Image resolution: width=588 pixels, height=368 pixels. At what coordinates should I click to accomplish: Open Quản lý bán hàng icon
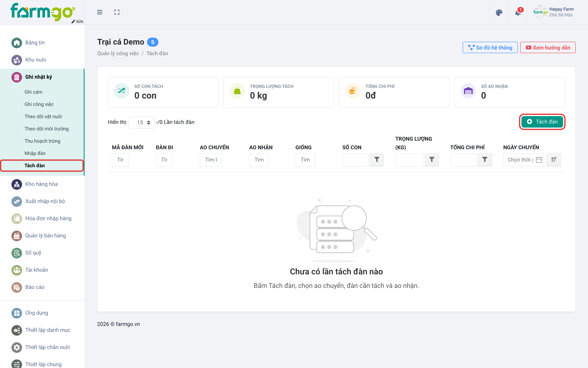(17, 236)
